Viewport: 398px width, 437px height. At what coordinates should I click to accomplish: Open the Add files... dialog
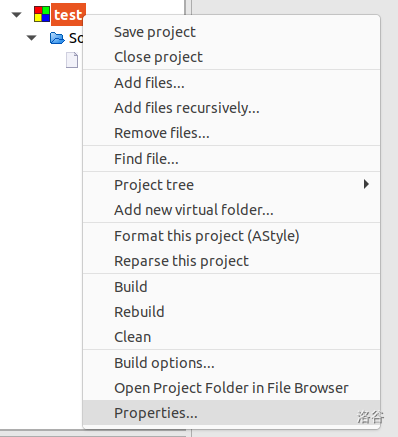(x=231, y=83)
